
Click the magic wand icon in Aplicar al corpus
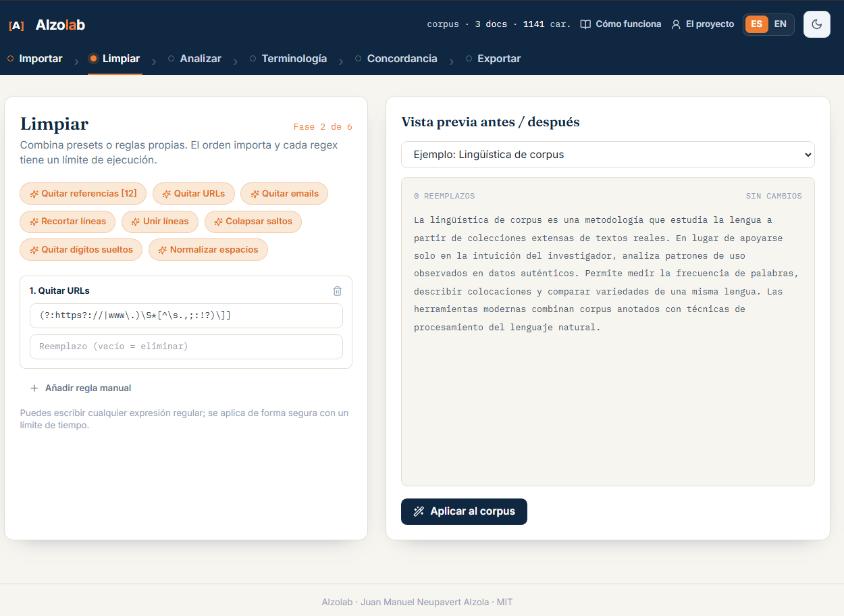click(419, 511)
